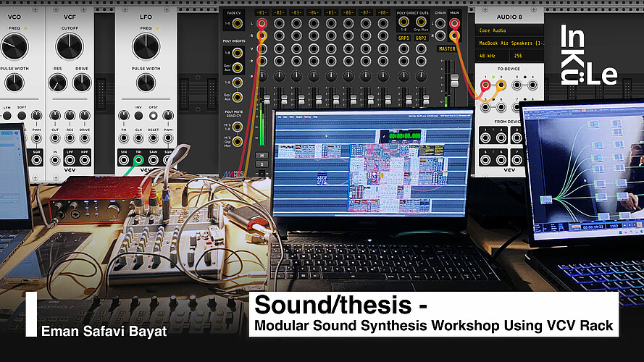Click the LFO CLK input jack

[x=138, y=138]
